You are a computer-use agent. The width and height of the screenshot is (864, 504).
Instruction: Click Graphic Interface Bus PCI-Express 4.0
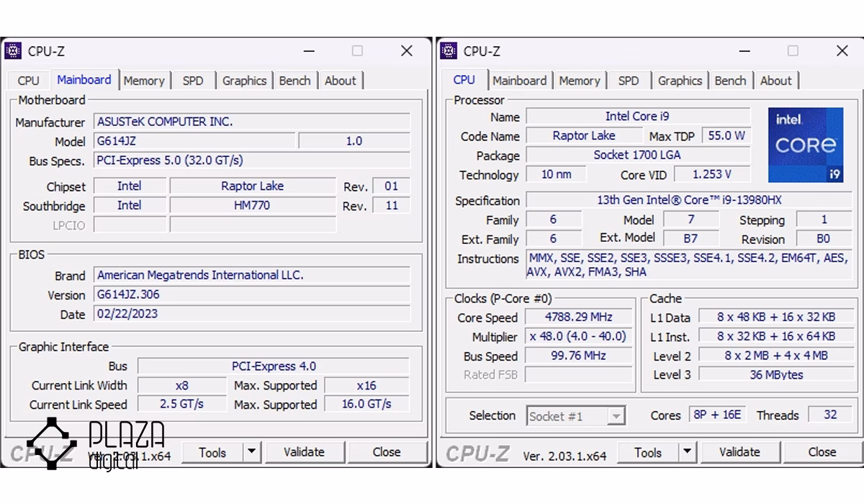pos(274,366)
